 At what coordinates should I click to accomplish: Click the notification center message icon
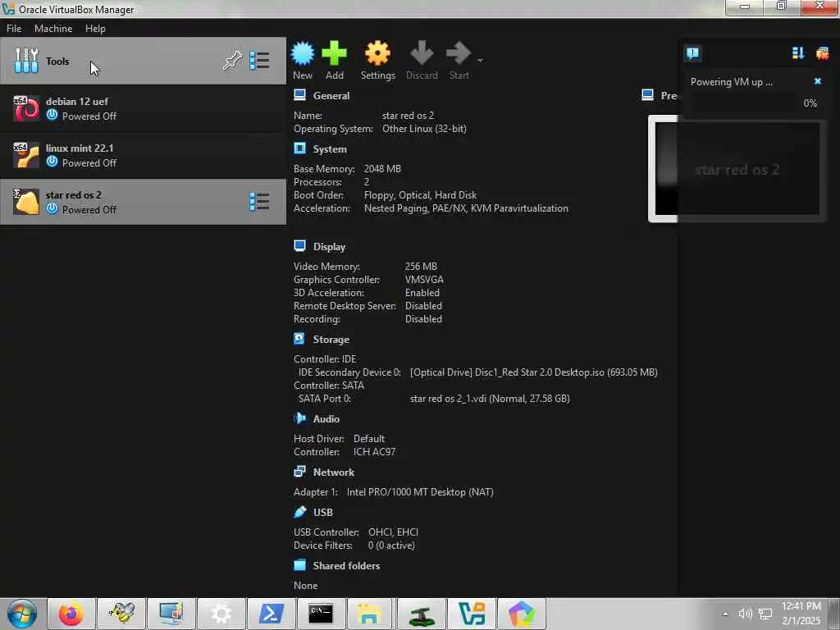pyautogui.click(x=692, y=53)
